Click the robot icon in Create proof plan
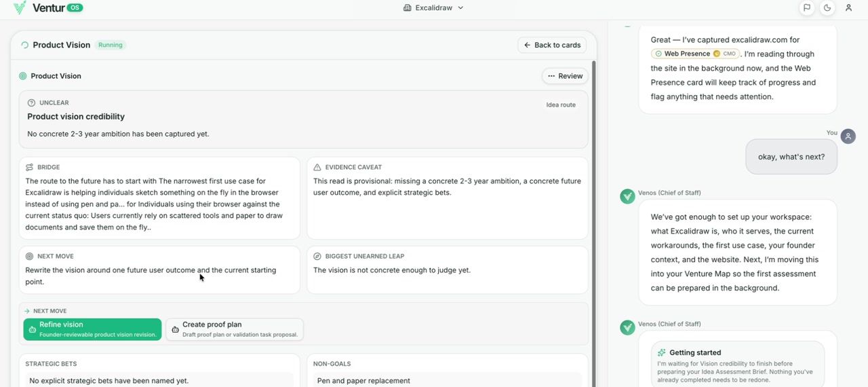Viewport: 868px width, 387px height. [175, 329]
